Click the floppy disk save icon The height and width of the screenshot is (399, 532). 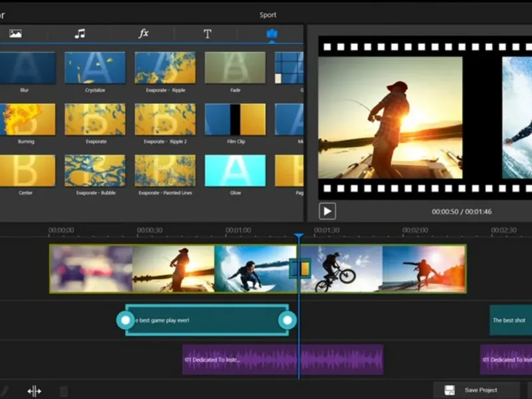tap(450, 390)
